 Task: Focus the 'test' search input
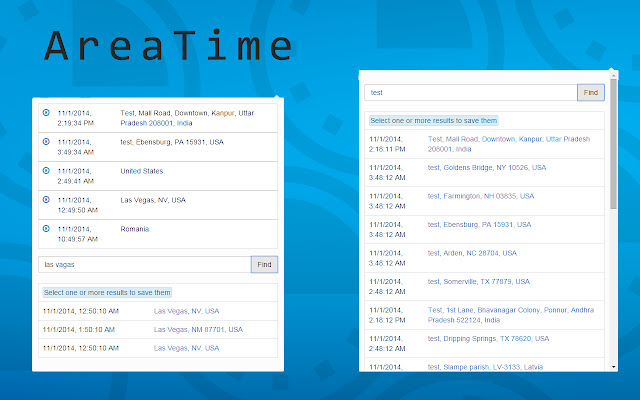[471, 93]
